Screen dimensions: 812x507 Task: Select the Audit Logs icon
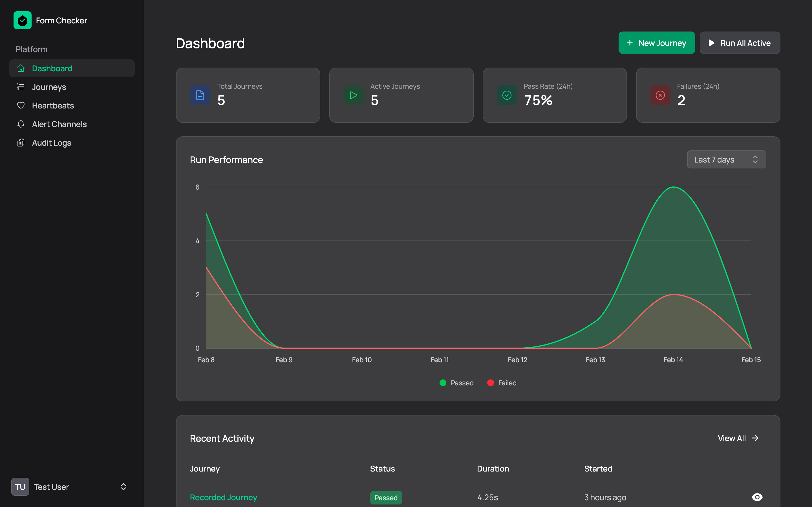tap(21, 143)
